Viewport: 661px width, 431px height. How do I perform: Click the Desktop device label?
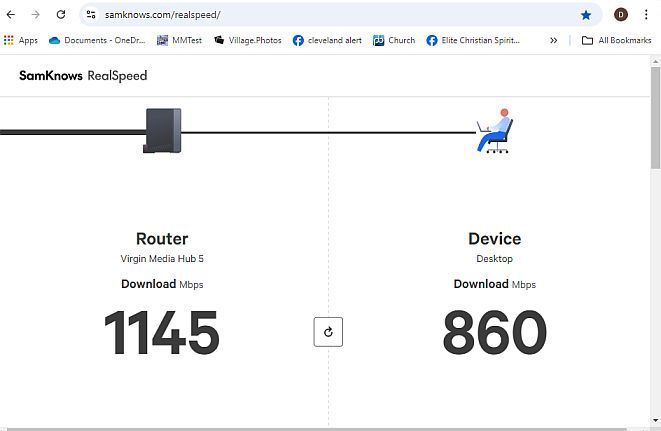point(494,259)
